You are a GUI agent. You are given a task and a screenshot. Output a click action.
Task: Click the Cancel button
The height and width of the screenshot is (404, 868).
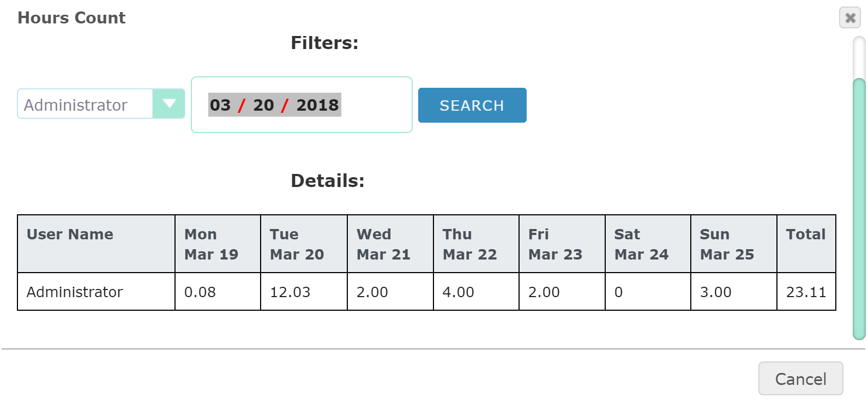800,378
